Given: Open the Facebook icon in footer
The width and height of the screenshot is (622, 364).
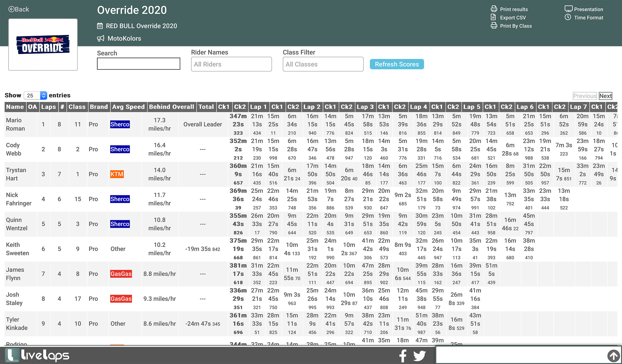Looking at the screenshot, I should coord(403,356).
